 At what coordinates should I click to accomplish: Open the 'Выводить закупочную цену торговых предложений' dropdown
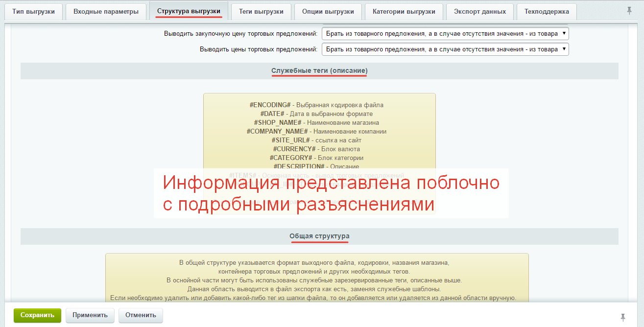click(445, 34)
